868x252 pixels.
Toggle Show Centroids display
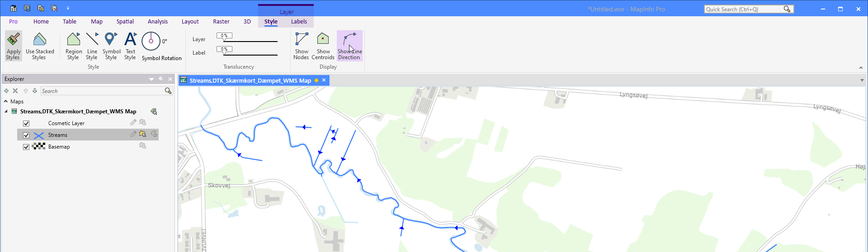[x=323, y=46]
